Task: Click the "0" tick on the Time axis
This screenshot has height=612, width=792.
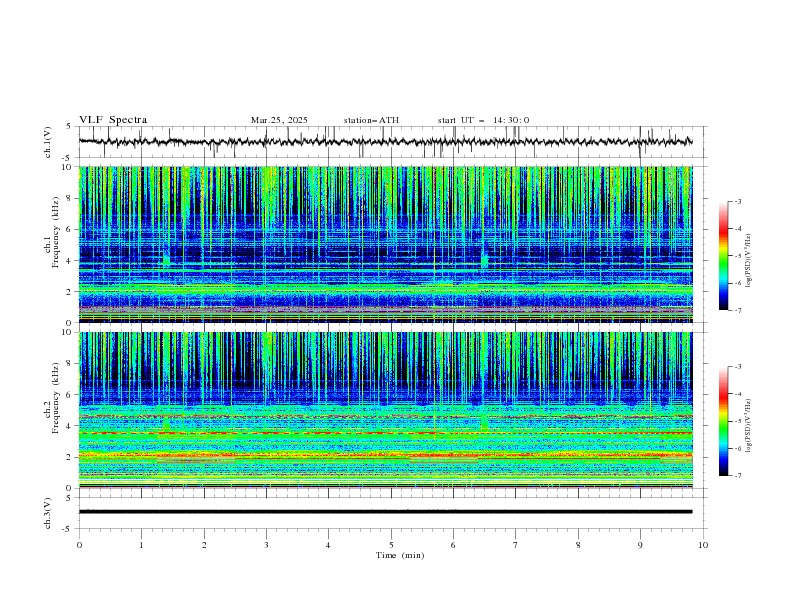Action: [x=79, y=545]
